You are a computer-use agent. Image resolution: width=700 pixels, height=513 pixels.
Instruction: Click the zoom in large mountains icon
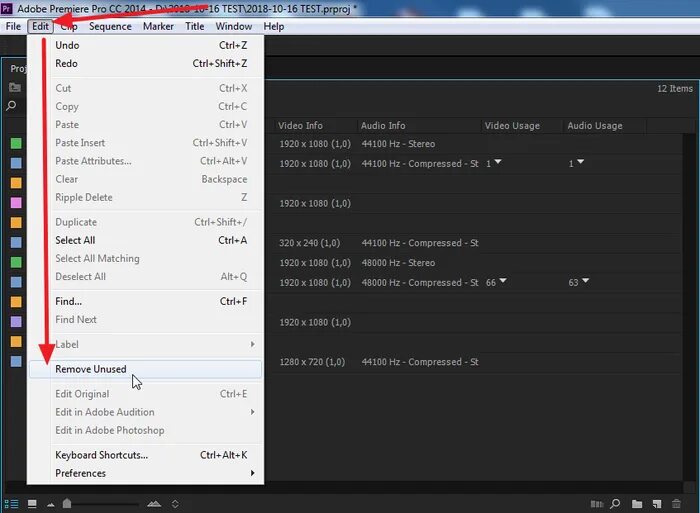tap(154, 504)
